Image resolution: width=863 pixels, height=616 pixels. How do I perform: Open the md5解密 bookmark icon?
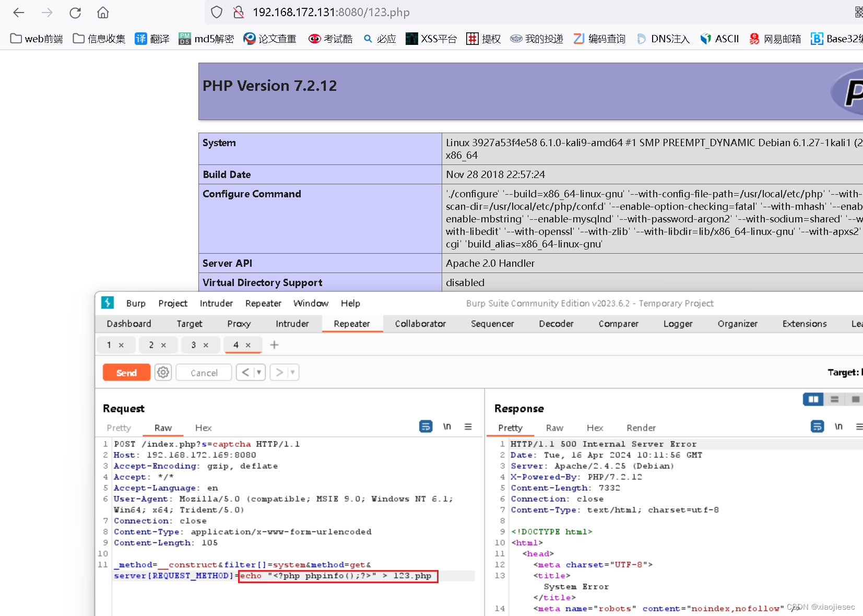[x=184, y=38]
